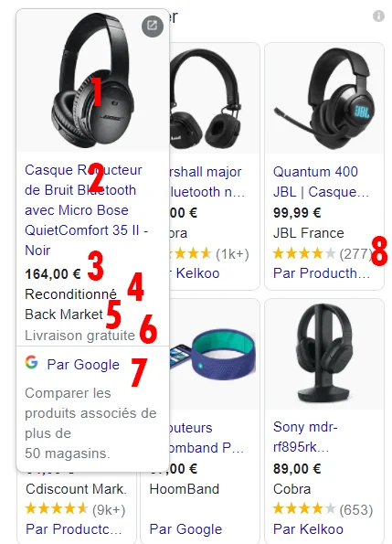Click the open-in-new-window icon on Bose card
The image size is (392, 544).
tap(153, 26)
